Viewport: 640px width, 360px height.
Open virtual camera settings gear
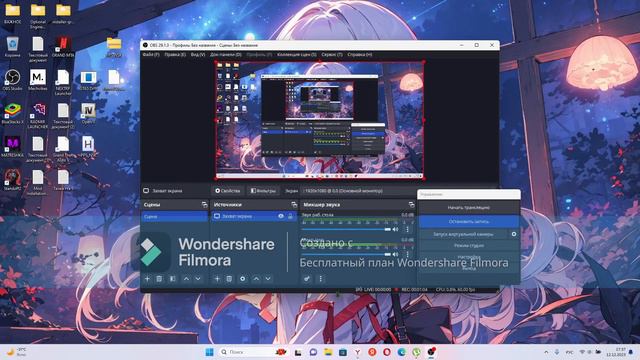coord(514,234)
